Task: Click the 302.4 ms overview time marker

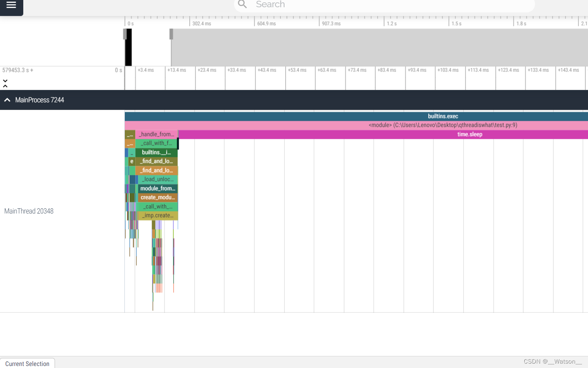Action: [x=201, y=24]
